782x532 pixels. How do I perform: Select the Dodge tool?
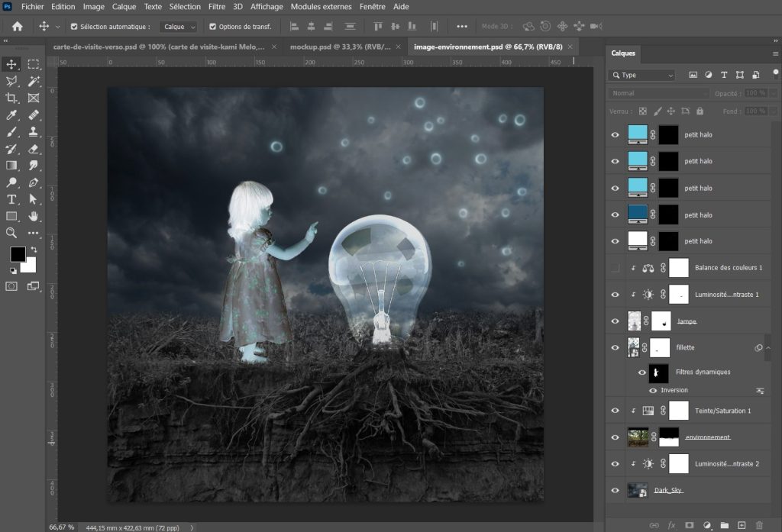click(x=11, y=182)
